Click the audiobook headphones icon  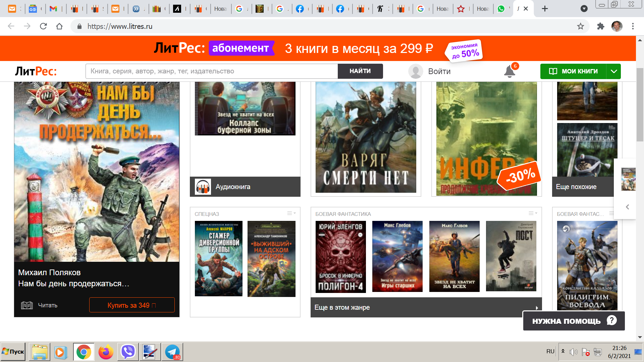(x=203, y=187)
